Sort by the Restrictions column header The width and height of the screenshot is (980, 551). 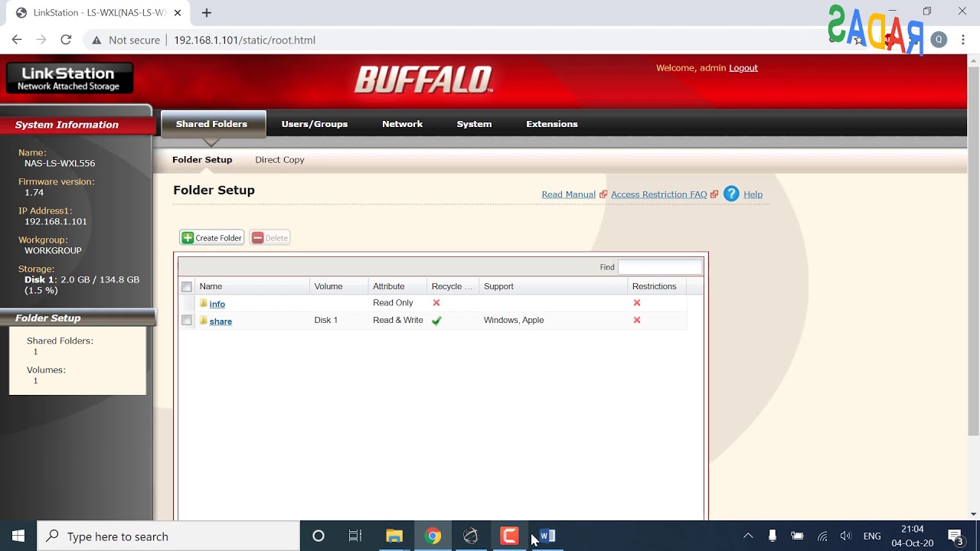click(x=657, y=286)
